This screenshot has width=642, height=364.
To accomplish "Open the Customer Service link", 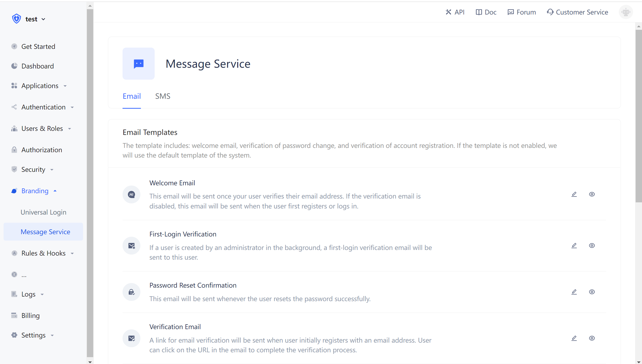I will click(x=578, y=12).
